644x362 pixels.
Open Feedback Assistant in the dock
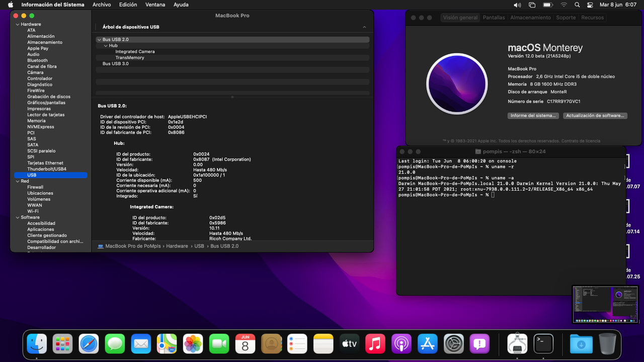[x=479, y=344]
